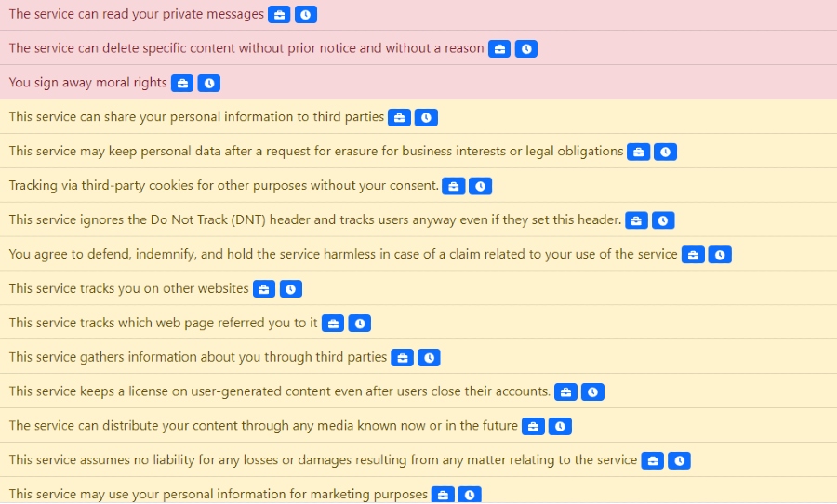Viewport: 837px width, 504px height.
Task: Select 'This service tracks you on other websites'
Action: tap(128, 288)
